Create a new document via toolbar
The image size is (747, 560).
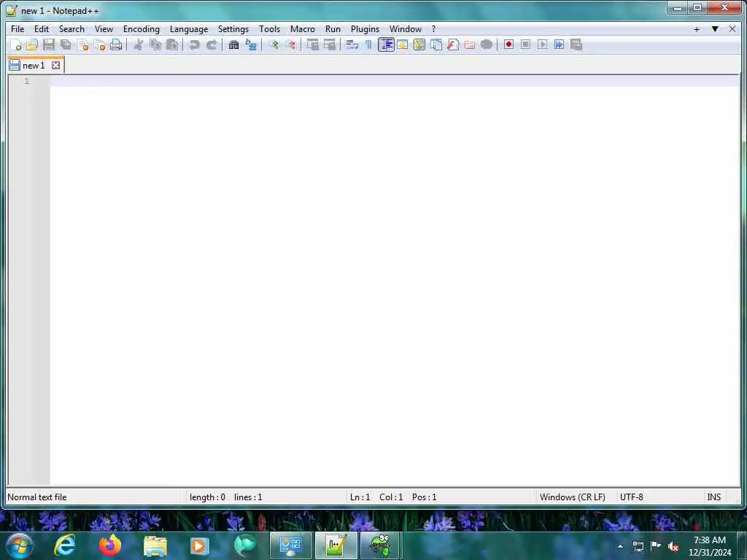pyautogui.click(x=16, y=44)
